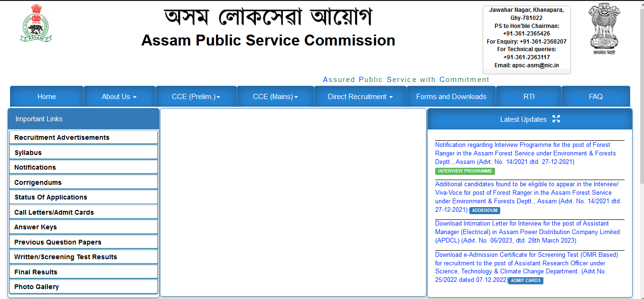Click the ADMIT CARDS tag
This screenshot has width=644, height=299.
click(526, 281)
